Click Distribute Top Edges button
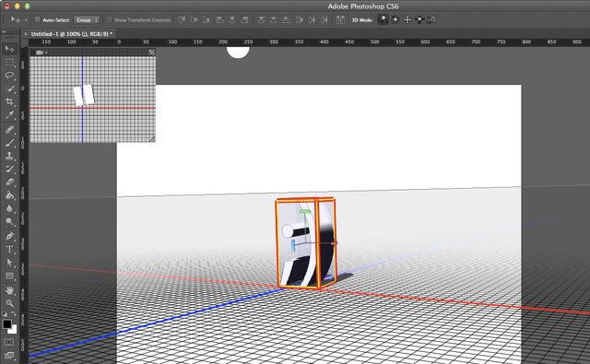The width and height of the screenshot is (590, 364). [x=262, y=19]
